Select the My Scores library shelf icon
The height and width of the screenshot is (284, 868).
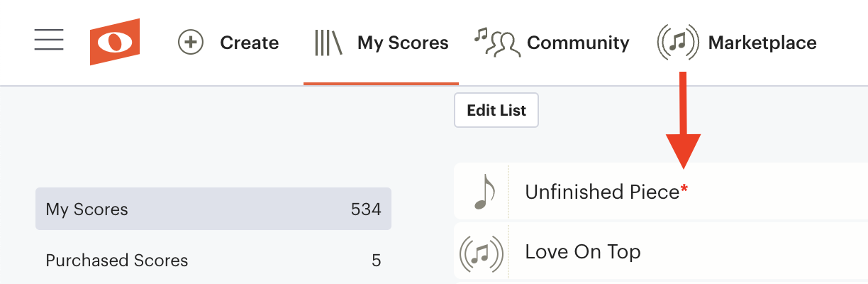pos(328,43)
